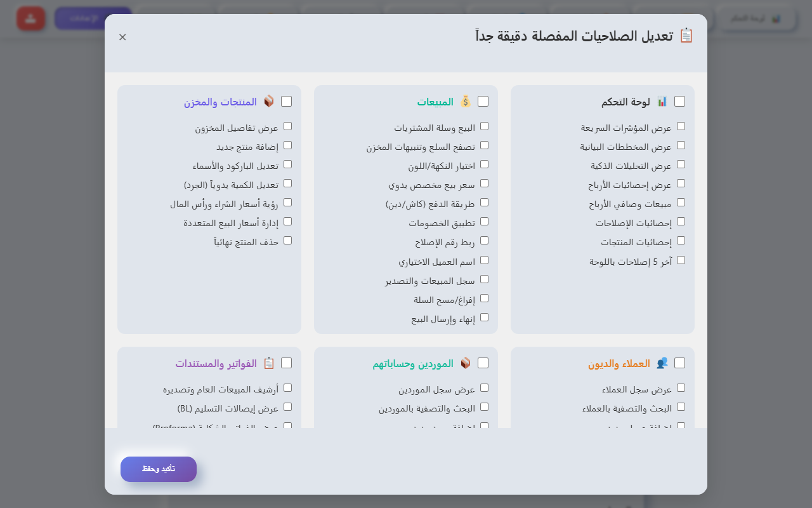Enable إضافة منتج جديد checkbox
The height and width of the screenshot is (508, 812).
287,145
